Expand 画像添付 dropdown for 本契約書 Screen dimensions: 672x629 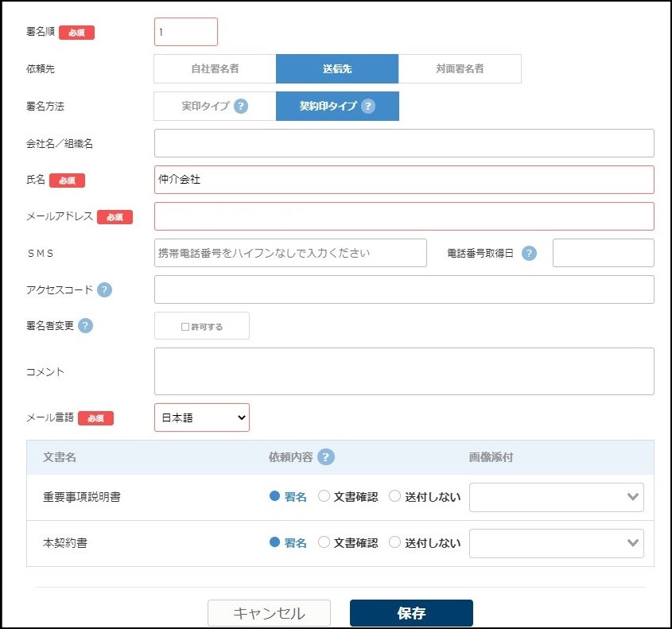pos(557,543)
